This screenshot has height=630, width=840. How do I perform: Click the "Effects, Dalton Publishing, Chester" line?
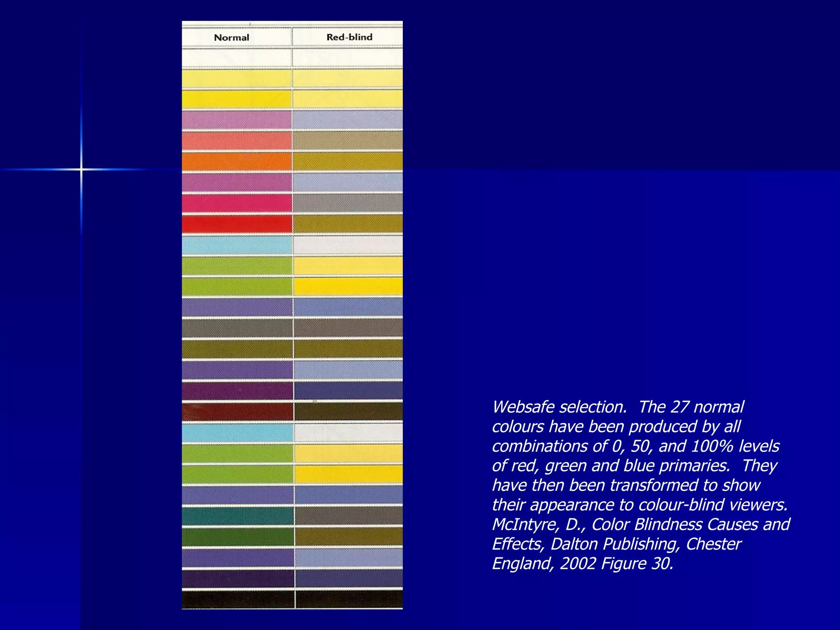tap(616, 544)
